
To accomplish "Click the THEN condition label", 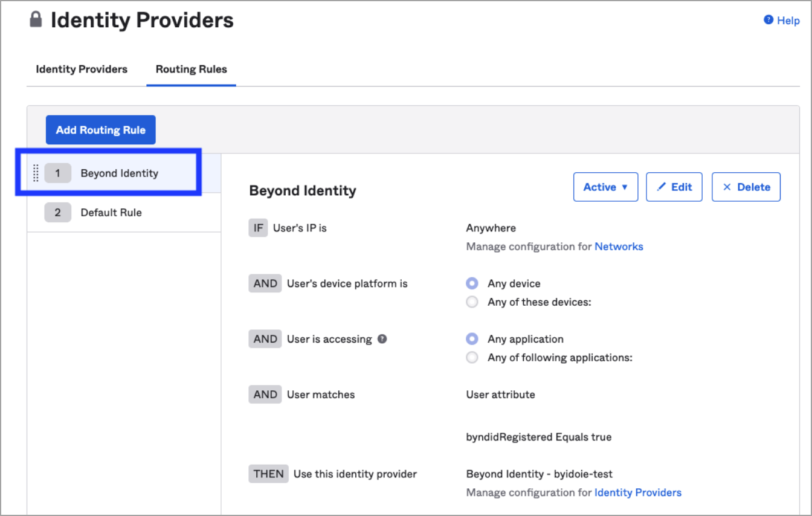I will coord(268,474).
